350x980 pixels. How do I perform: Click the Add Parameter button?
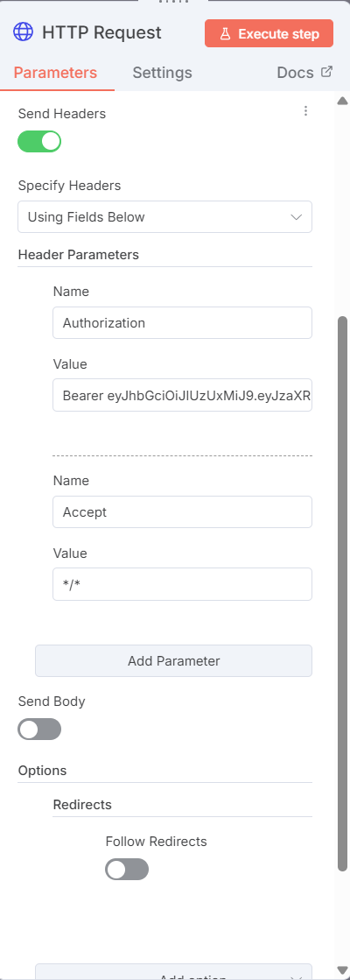173,660
